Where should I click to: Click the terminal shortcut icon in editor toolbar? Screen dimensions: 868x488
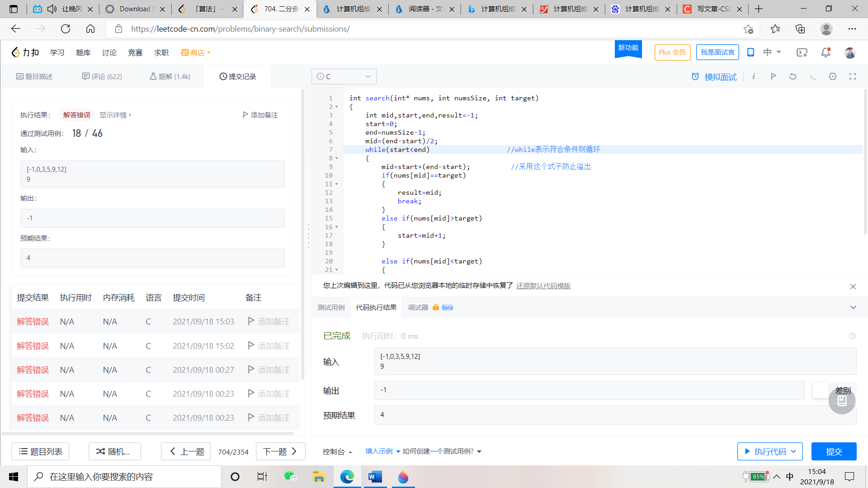coord(812,77)
